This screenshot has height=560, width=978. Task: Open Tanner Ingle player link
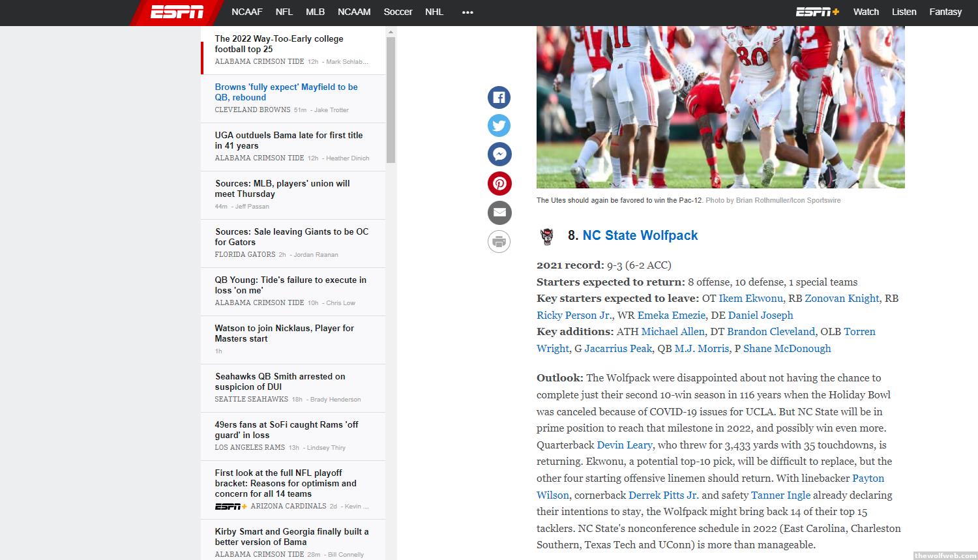[780, 495]
